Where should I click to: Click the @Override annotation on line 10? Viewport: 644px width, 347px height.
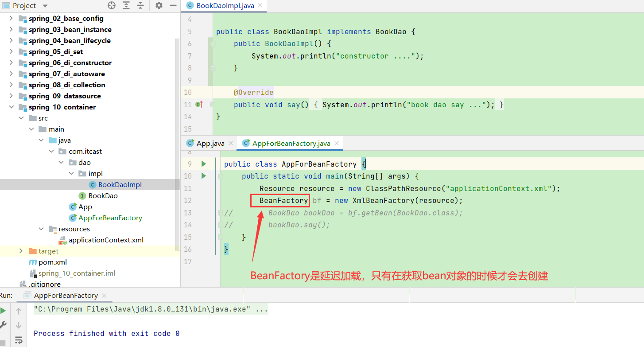(253, 92)
